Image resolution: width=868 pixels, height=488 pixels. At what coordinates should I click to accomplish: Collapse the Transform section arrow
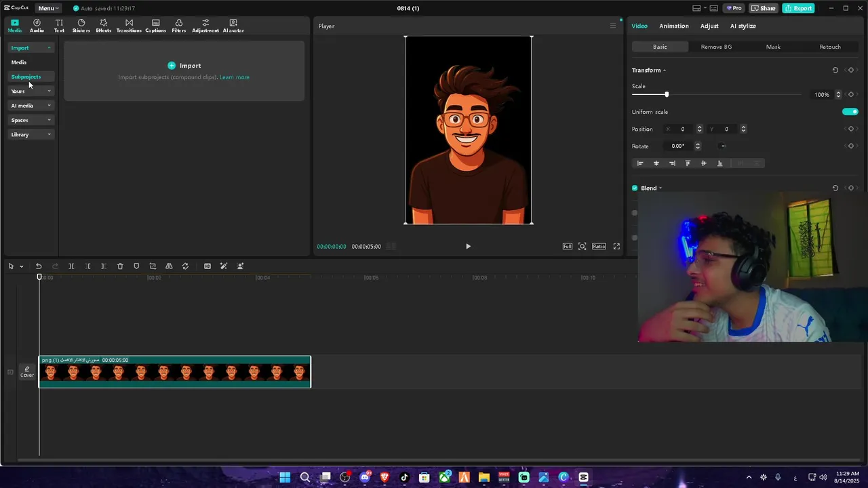(665, 70)
